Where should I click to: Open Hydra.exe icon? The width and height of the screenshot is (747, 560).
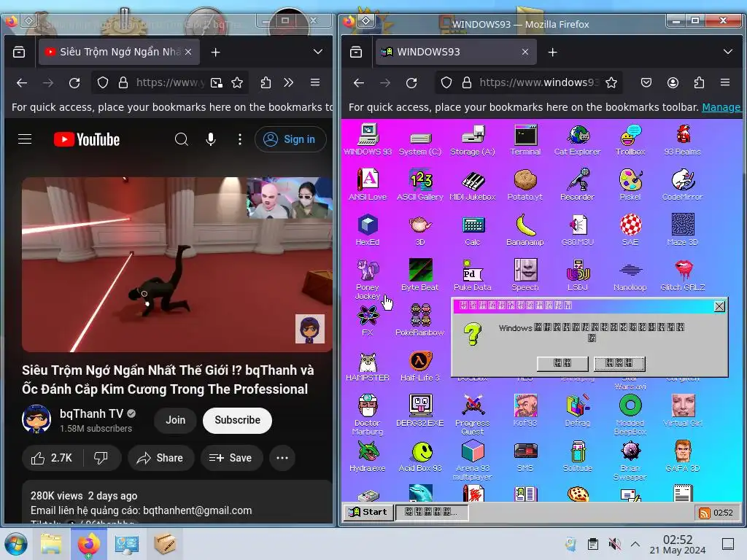pyautogui.click(x=368, y=456)
